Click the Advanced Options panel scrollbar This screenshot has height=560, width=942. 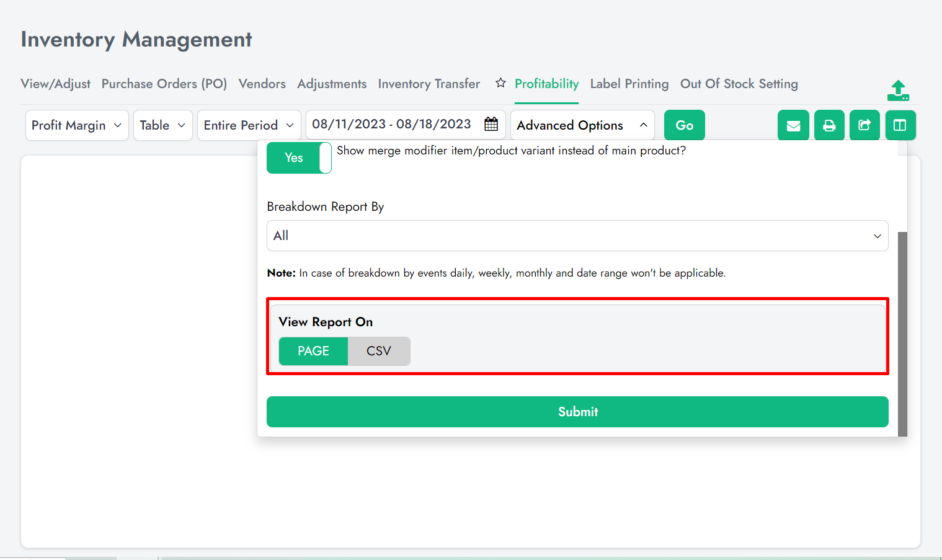902,334
